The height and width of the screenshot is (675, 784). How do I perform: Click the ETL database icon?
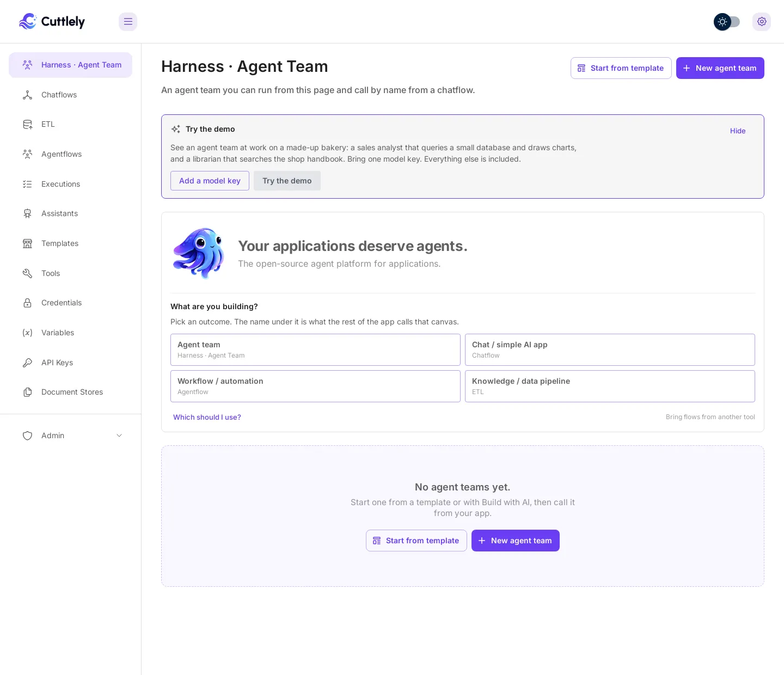pos(27,124)
